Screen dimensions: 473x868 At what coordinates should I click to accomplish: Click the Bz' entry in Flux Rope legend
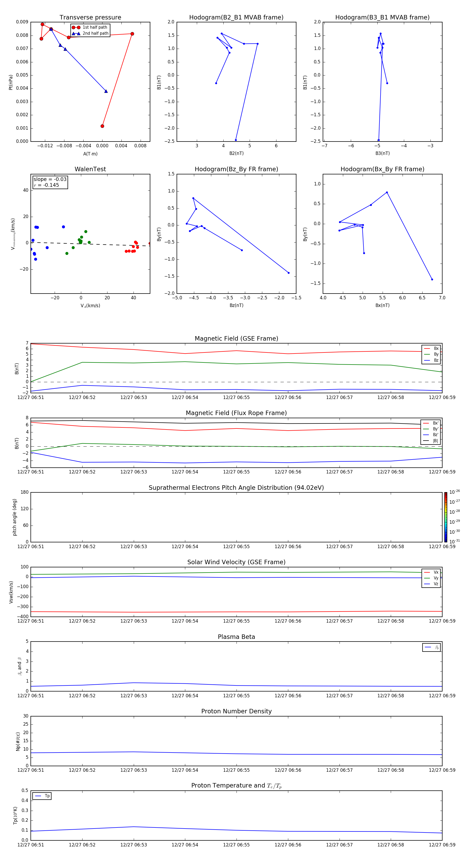pyautogui.click(x=431, y=435)
